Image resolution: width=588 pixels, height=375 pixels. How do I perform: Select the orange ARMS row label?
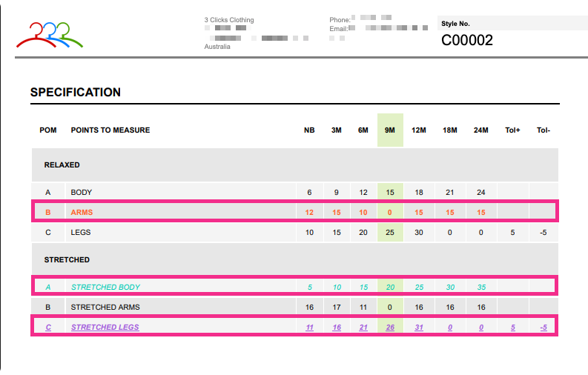tap(82, 212)
